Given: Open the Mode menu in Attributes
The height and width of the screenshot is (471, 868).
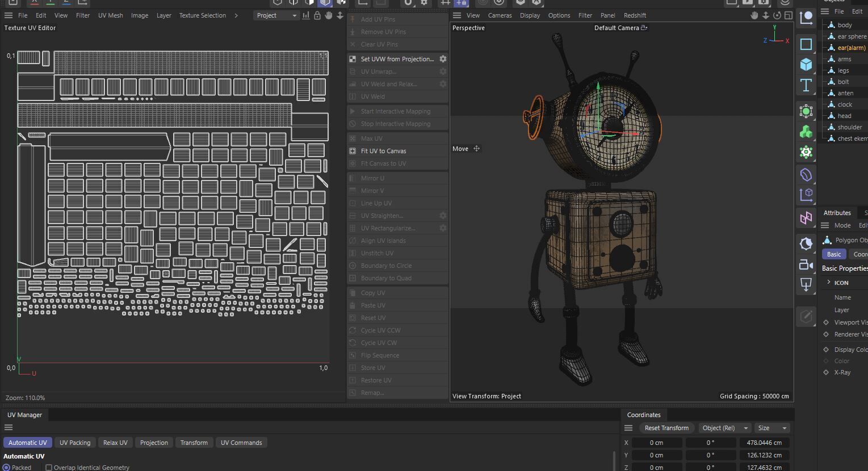Looking at the screenshot, I should click(842, 225).
